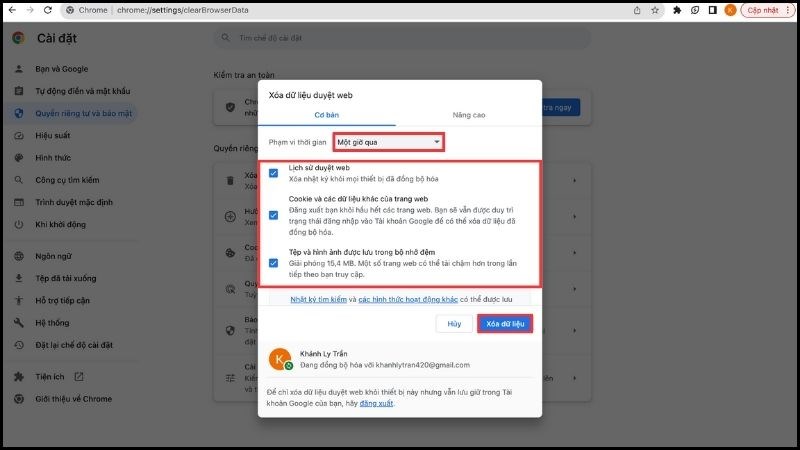Click Khánh Ly Trần account avatar in dialog
The image size is (800, 450).
click(x=280, y=359)
